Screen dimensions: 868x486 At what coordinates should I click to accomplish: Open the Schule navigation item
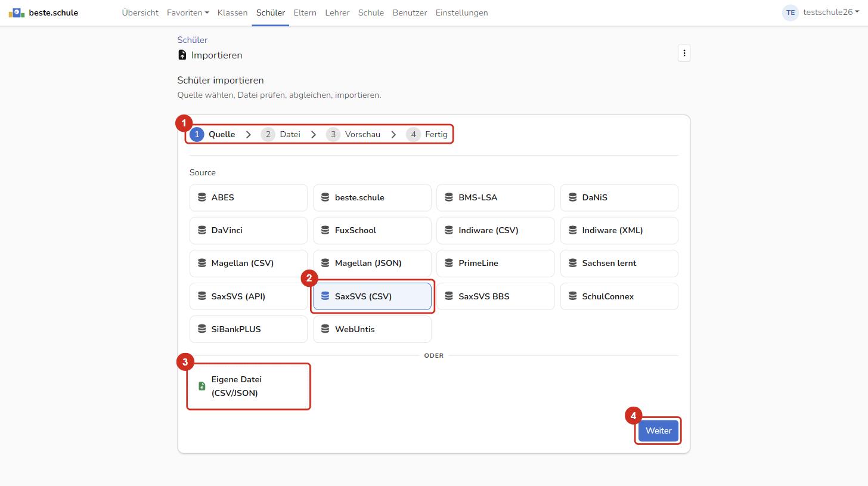[371, 13]
